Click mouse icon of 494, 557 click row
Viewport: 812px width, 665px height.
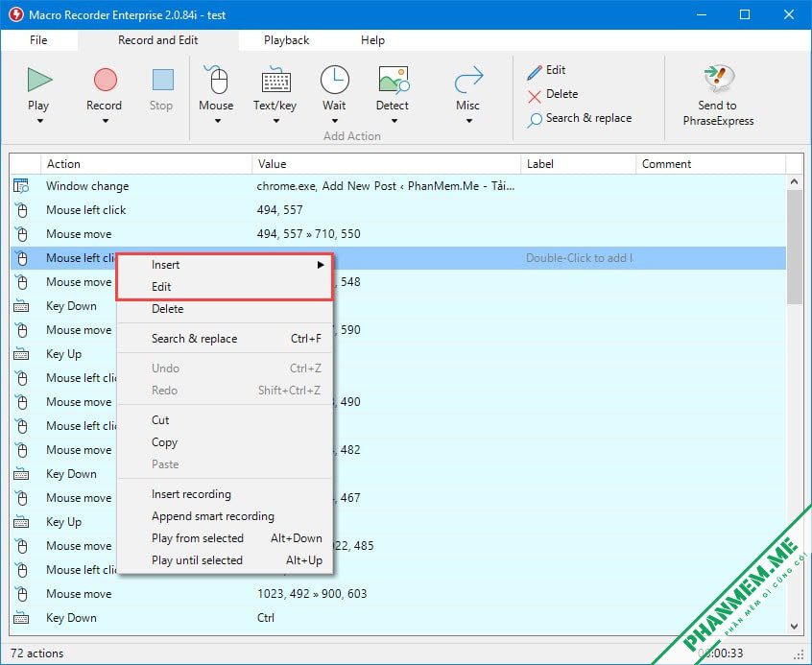(21, 210)
